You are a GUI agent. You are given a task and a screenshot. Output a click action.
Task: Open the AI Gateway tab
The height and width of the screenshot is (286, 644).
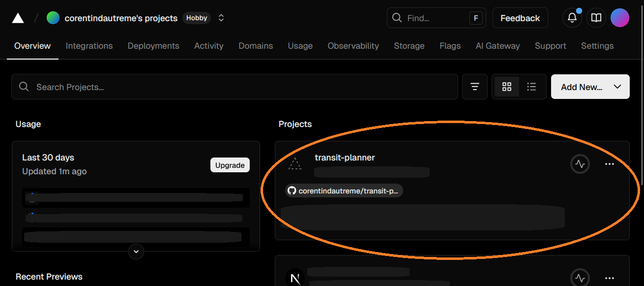(x=498, y=46)
